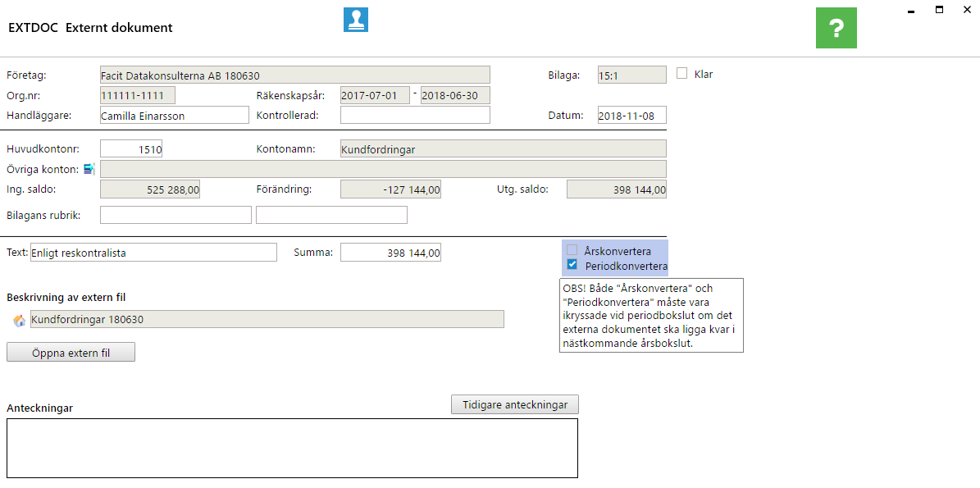Image resolution: width=980 pixels, height=488 pixels.
Task: Click into the empty Kontrollerad field
Action: point(415,115)
